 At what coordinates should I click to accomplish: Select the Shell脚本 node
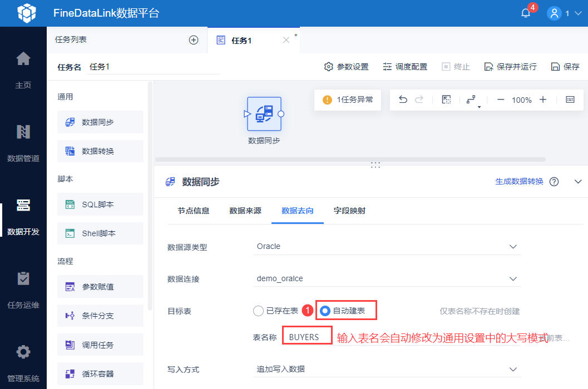point(101,233)
